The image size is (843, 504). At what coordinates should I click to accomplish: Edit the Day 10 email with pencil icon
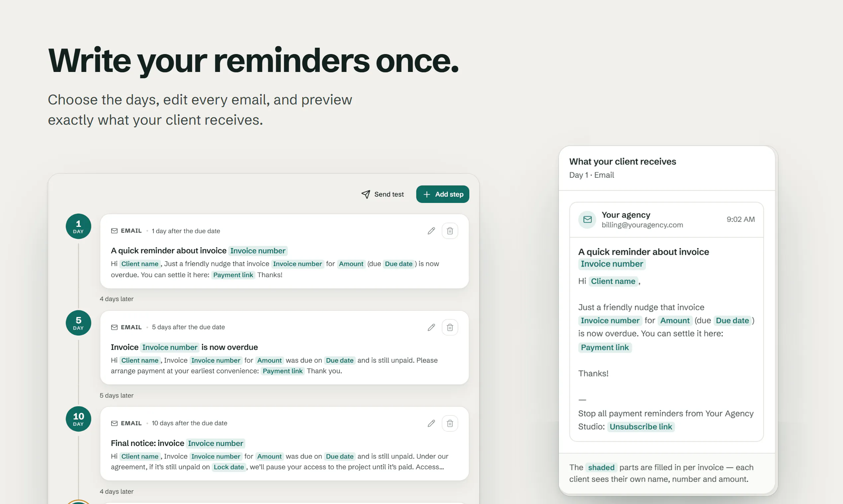coord(431,423)
